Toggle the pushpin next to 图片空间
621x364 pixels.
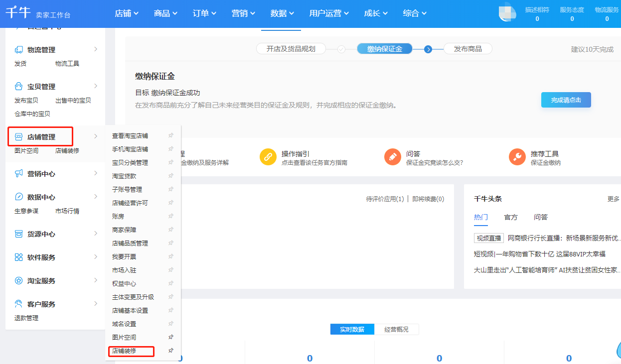(x=170, y=337)
